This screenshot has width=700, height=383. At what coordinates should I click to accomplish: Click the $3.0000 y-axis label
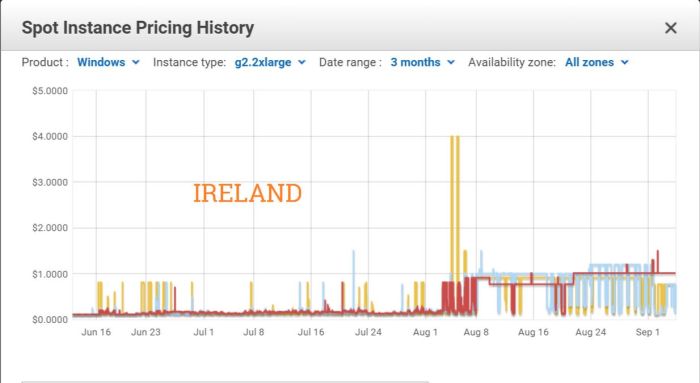point(50,183)
